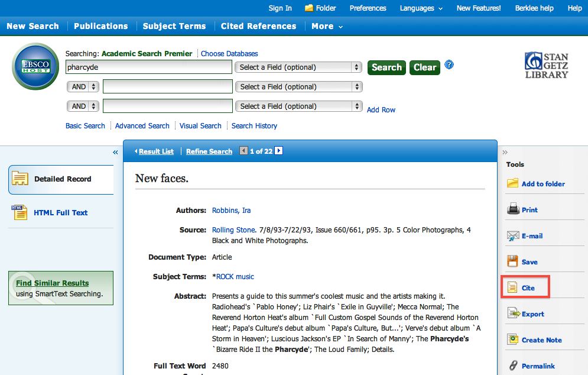Open first Select a Field dropdown
This screenshot has height=375, width=588.
tap(298, 67)
